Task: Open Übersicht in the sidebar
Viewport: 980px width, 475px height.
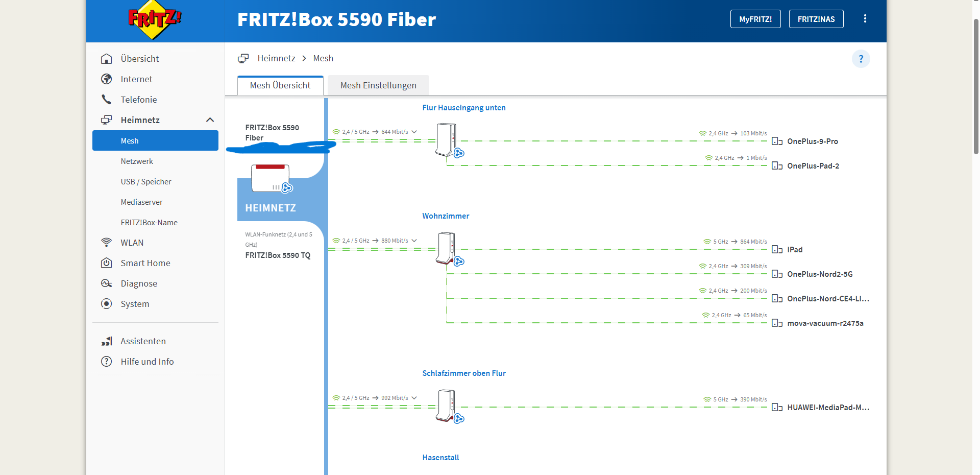Action: 140,59
